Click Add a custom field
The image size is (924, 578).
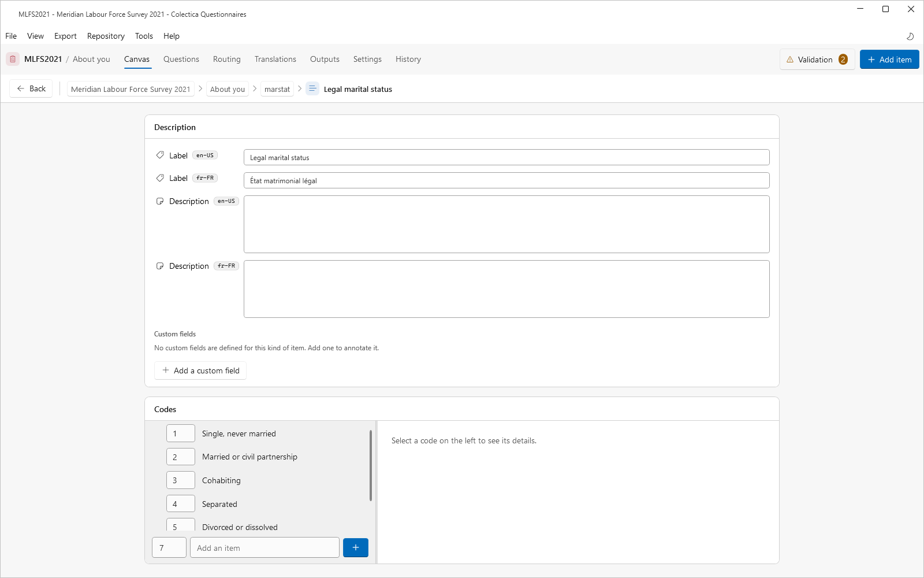pyautogui.click(x=200, y=370)
